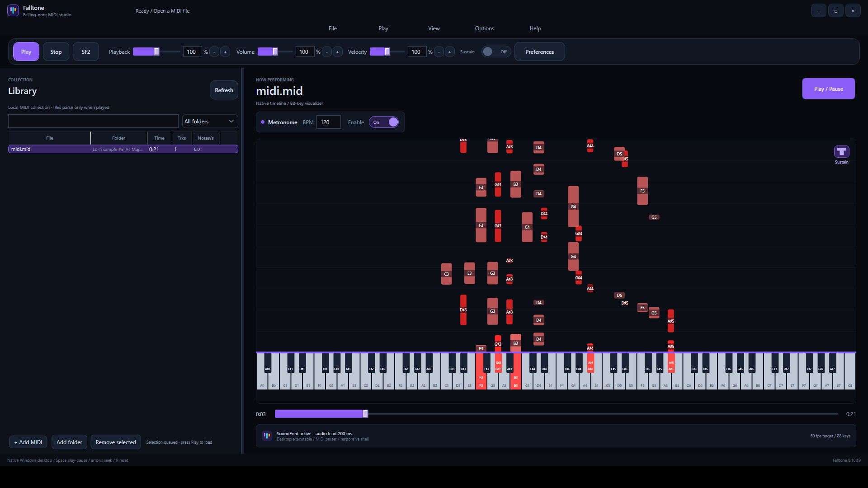Viewport: 868px width, 488px height.
Task: Increase Playback speed with plus button
Action: pyautogui.click(x=225, y=52)
